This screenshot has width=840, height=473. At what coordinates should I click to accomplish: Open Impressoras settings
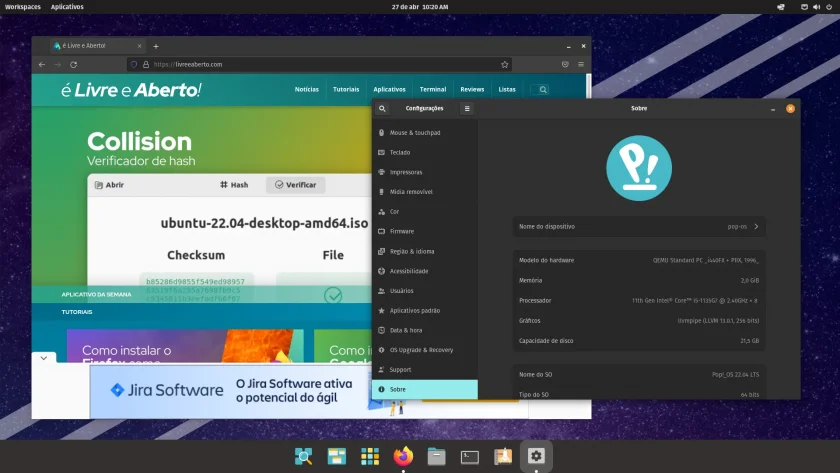[x=425, y=172]
